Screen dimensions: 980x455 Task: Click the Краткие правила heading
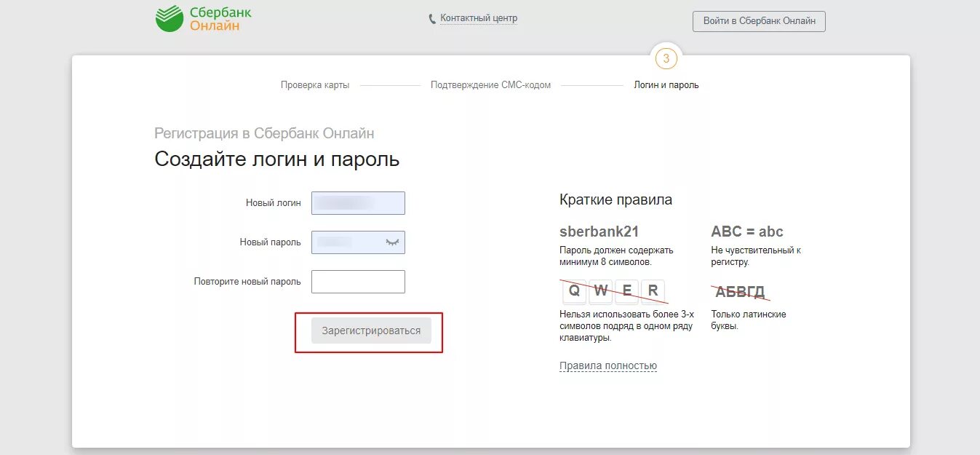click(616, 199)
